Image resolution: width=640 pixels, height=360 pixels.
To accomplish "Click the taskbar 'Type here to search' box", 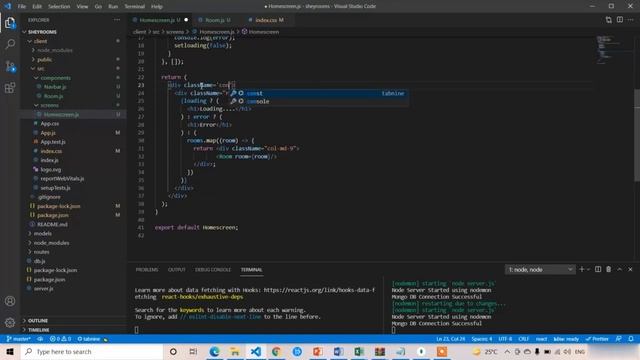I will click(x=92, y=351).
